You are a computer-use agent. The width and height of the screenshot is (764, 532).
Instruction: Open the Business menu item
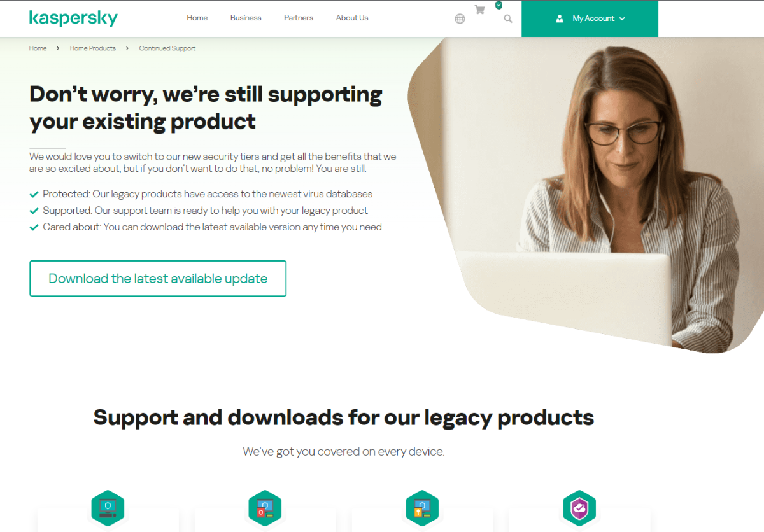coord(246,18)
